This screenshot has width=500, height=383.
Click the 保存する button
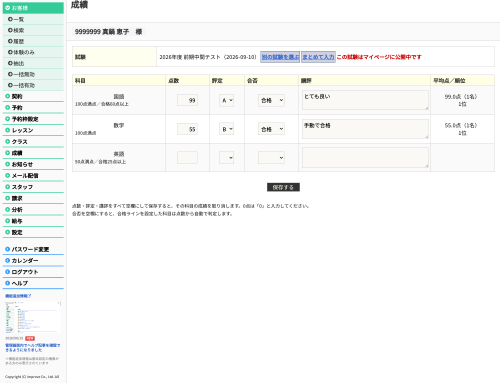tap(283, 187)
